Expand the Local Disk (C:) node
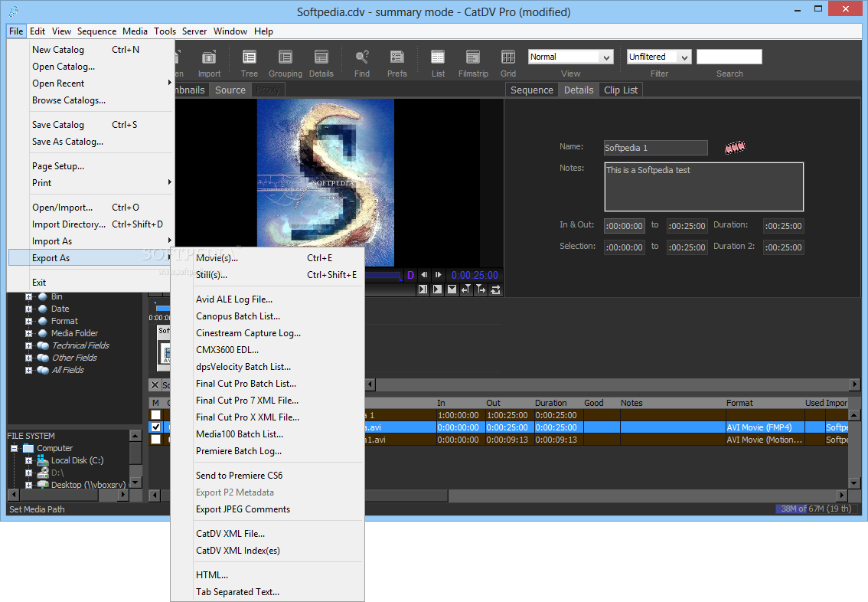This screenshot has height=602, width=868. [28, 460]
